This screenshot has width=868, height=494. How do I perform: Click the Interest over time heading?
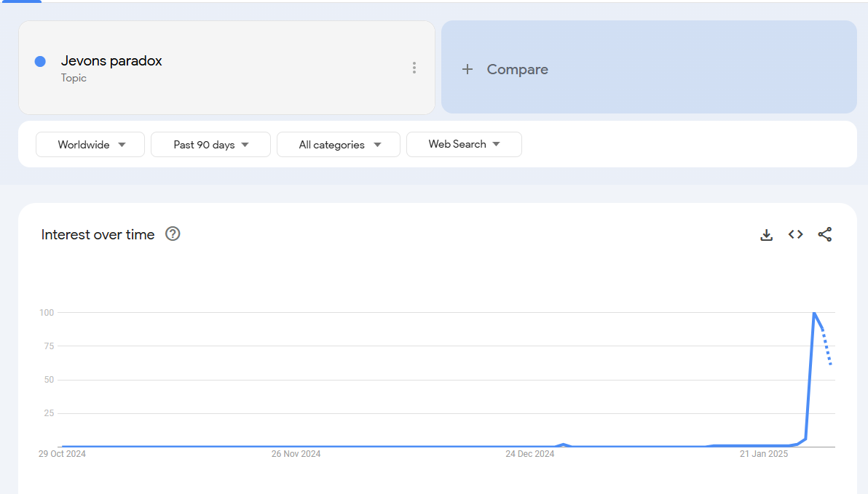(x=98, y=234)
